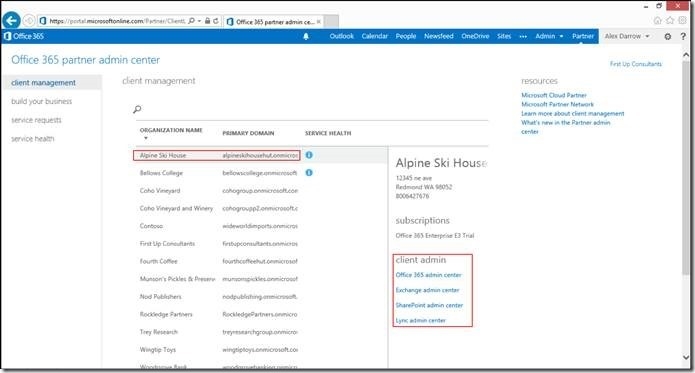Open Office 365 admin center link

(x=429, y=275)
